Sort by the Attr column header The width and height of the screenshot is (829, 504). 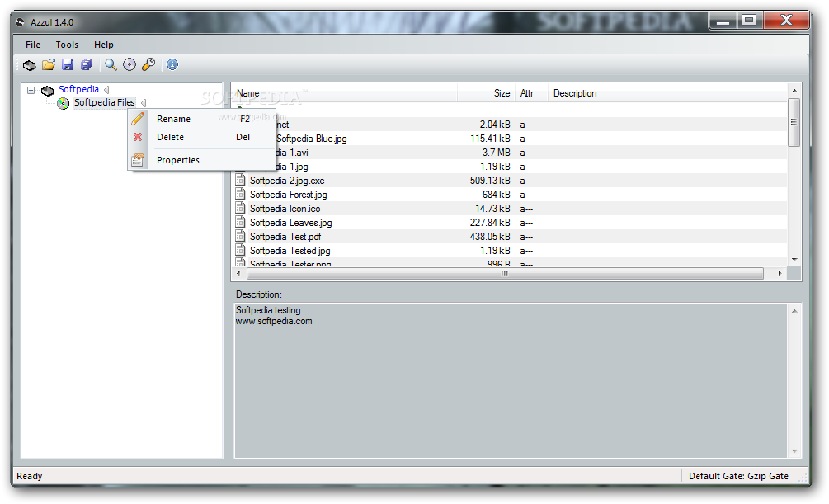[x=531, y=93]
